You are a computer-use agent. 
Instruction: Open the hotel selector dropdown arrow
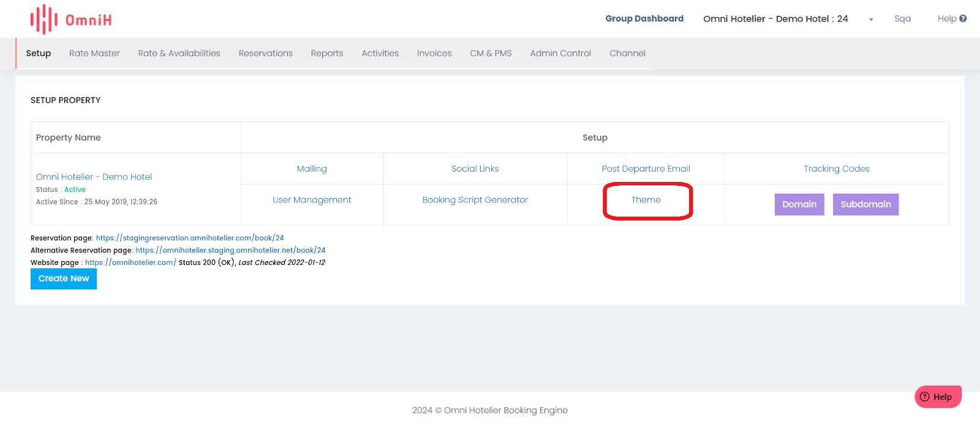(871, 20)
